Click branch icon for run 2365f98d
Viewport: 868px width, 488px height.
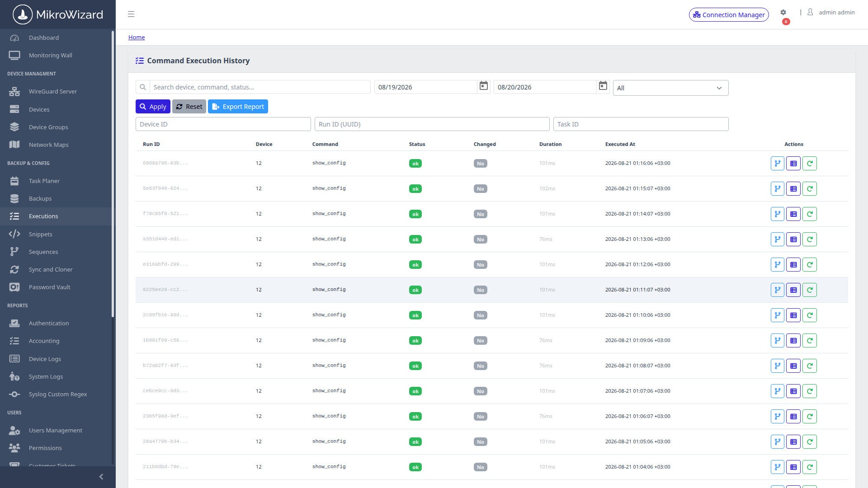pyautogui.click(x=778, y=417)
